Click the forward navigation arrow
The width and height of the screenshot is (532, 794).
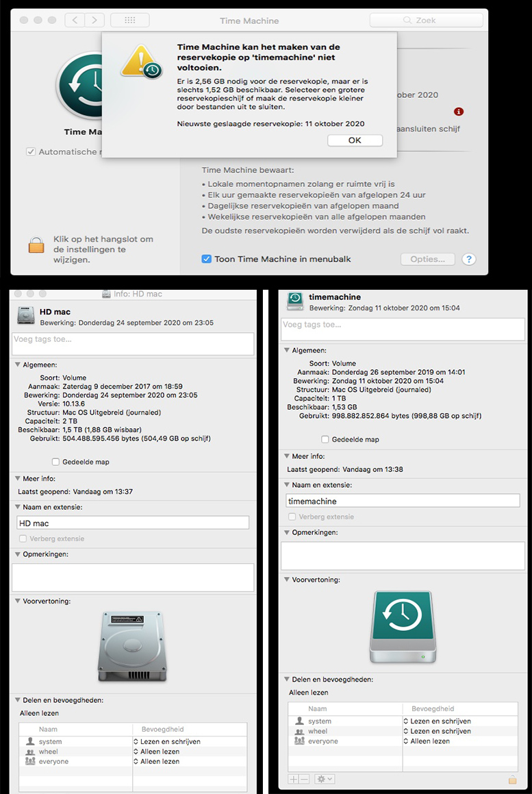95,21
